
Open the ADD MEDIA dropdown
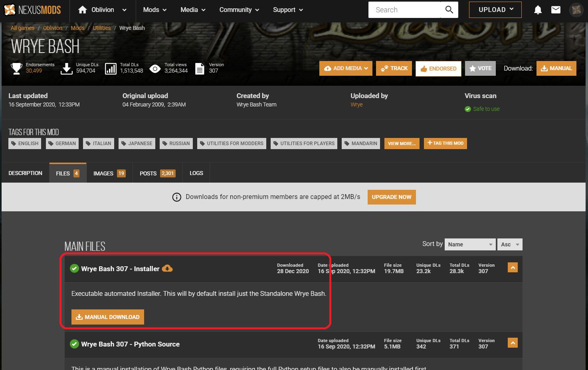pos(346,68)
